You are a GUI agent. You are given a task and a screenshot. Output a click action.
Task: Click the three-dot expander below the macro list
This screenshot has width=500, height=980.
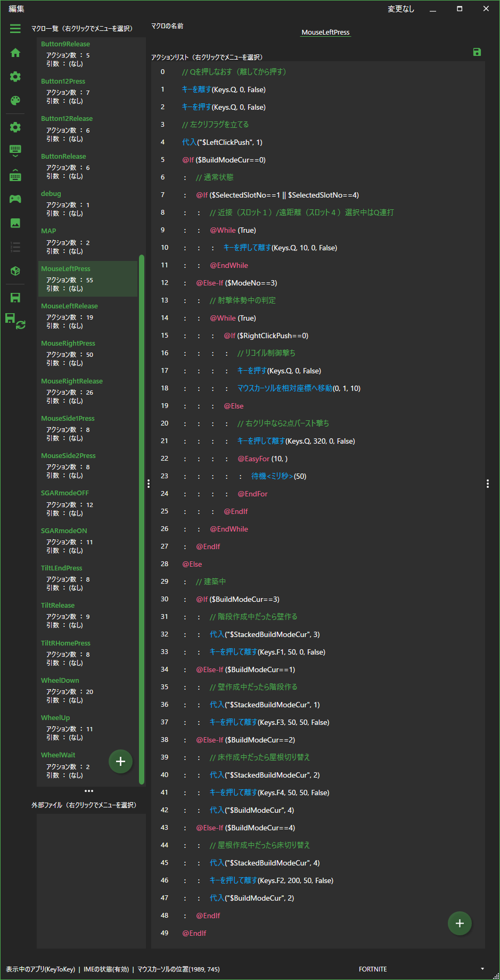(x=89, y=791)
